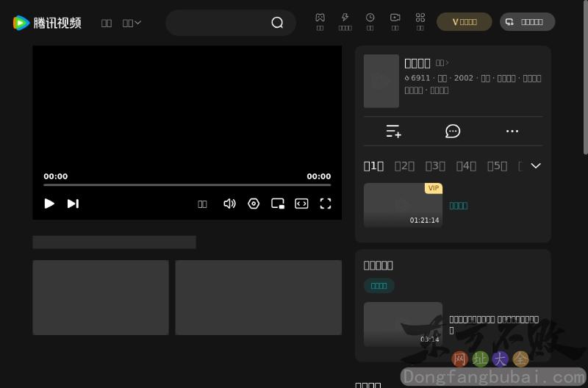Click the lightning bolt icon in header
The height and width of the screenshot is (388, 588).
click(345, 18)
